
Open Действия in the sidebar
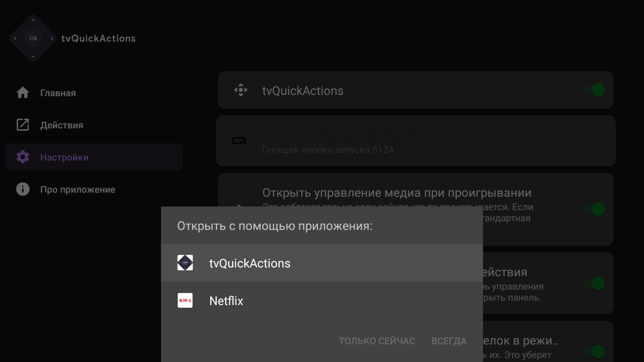[94, 125]
